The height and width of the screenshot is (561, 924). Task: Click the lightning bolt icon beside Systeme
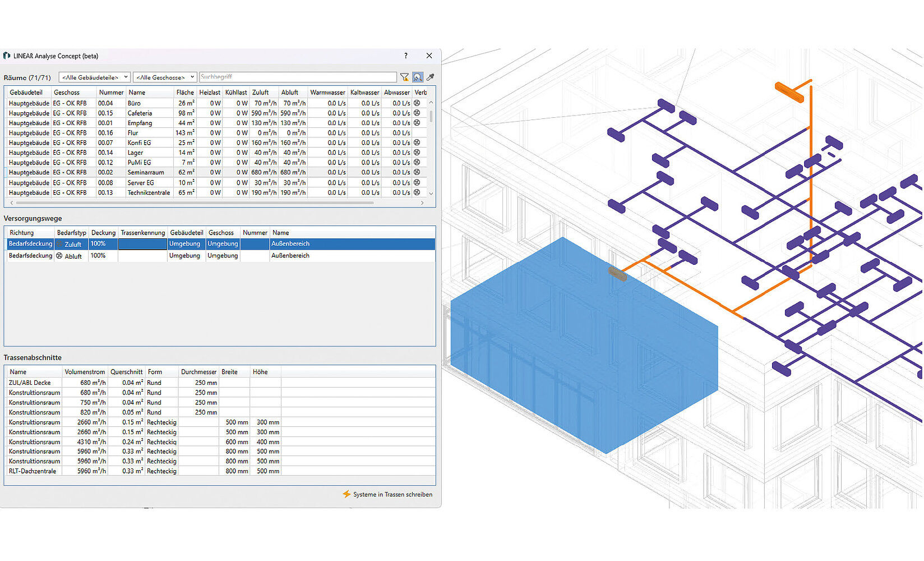tap(346, 494)
